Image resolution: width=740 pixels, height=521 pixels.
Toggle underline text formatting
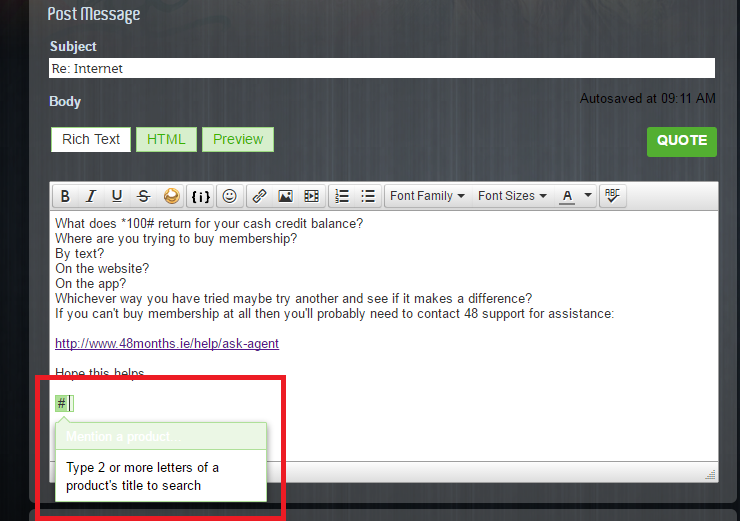[117, 196]
